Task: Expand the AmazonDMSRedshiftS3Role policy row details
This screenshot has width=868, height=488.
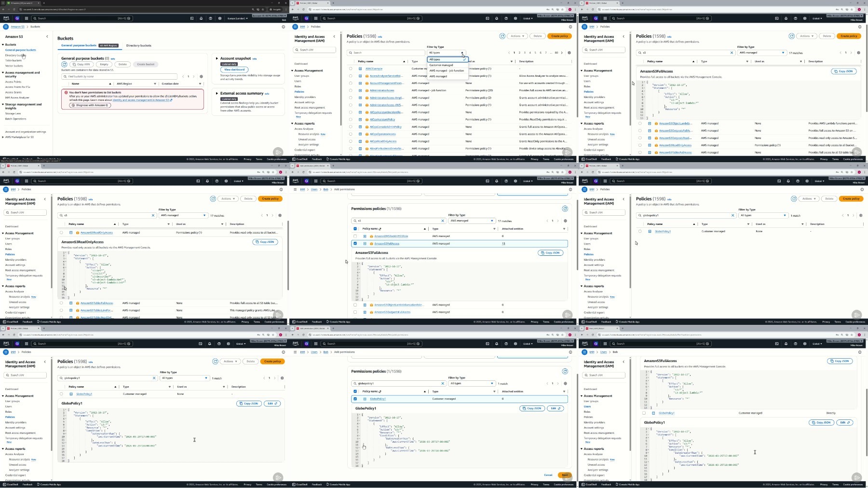Action: [x=365, y=236]
